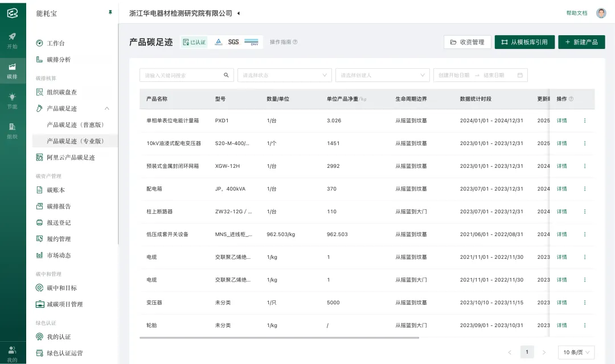Viewport: 615px width, 364px height.
Task: Open the 组织 building icon
Action: pos(13,131)
